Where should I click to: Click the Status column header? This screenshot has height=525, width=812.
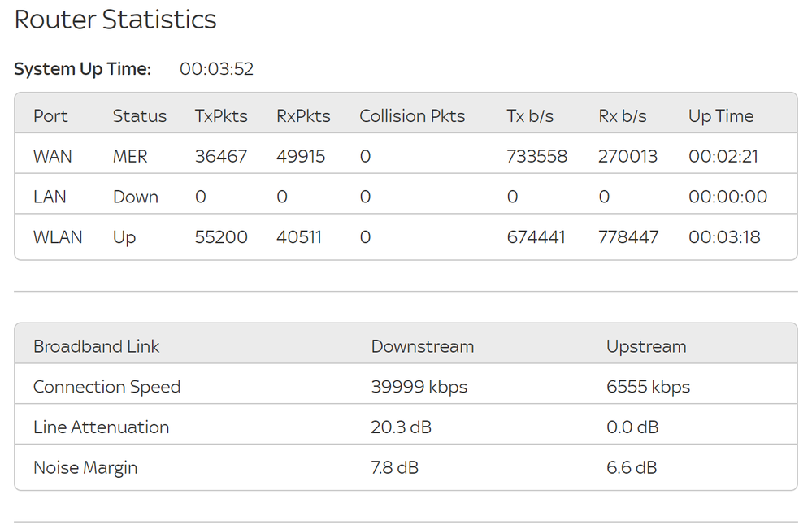139,116
